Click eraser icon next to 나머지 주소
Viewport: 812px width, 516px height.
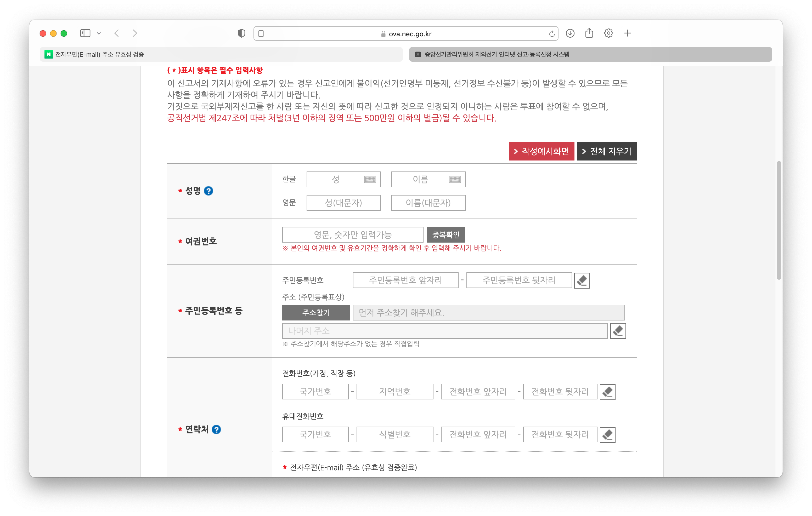pos(618,331)
